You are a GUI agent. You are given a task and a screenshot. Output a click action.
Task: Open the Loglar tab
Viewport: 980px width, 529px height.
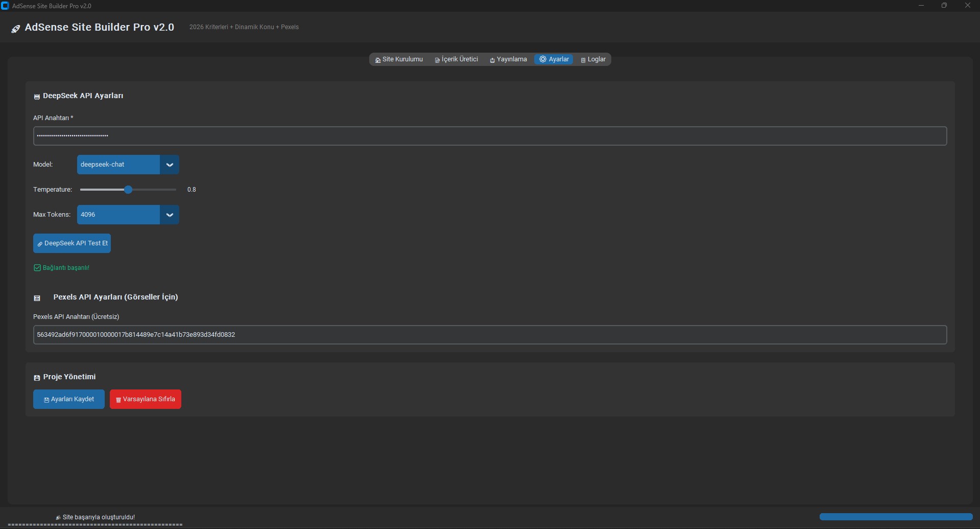click(x=593, y=59)
